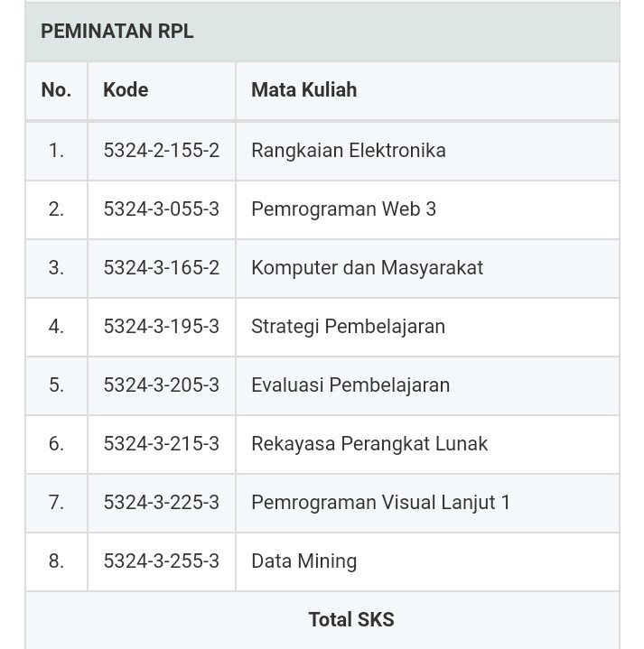Click Strategi Pembelajaran course name
The height and width of the screenshot is (649, 644).
pyautogui.click(x=348, y=327)
